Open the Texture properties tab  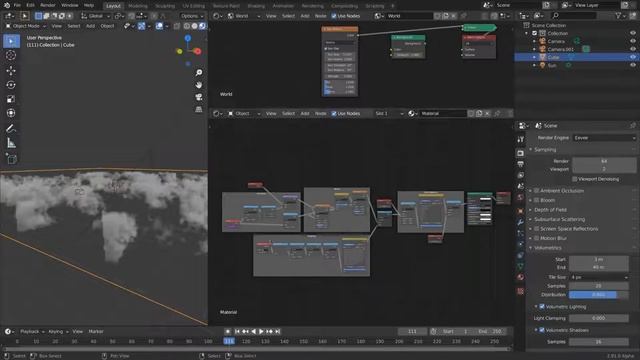point(520,291)
